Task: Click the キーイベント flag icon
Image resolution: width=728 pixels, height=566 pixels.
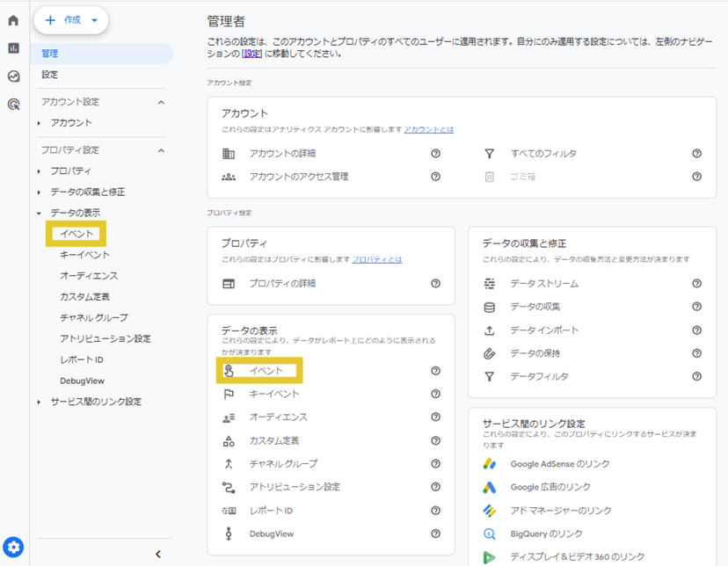Action: (229, 394)
